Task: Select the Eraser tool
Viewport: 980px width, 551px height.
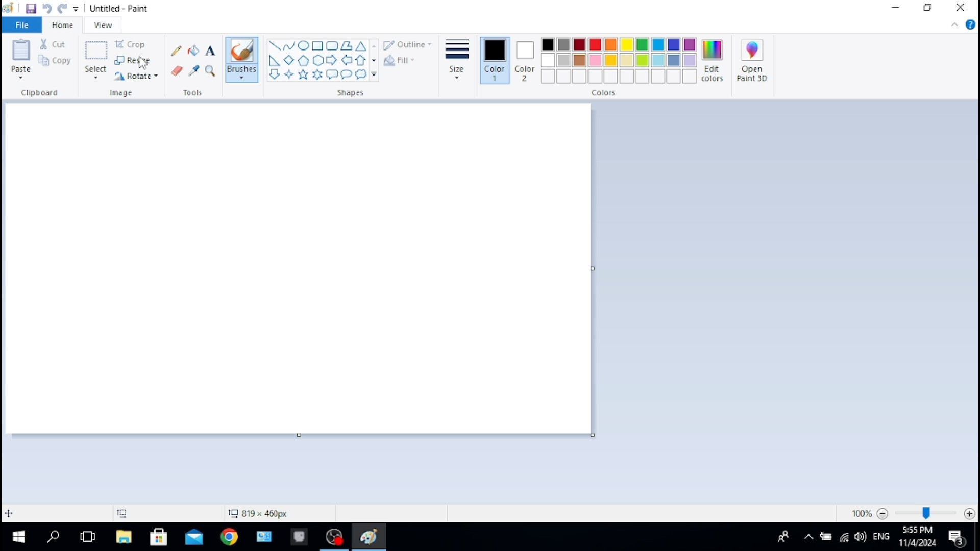Action: [176, 71]
